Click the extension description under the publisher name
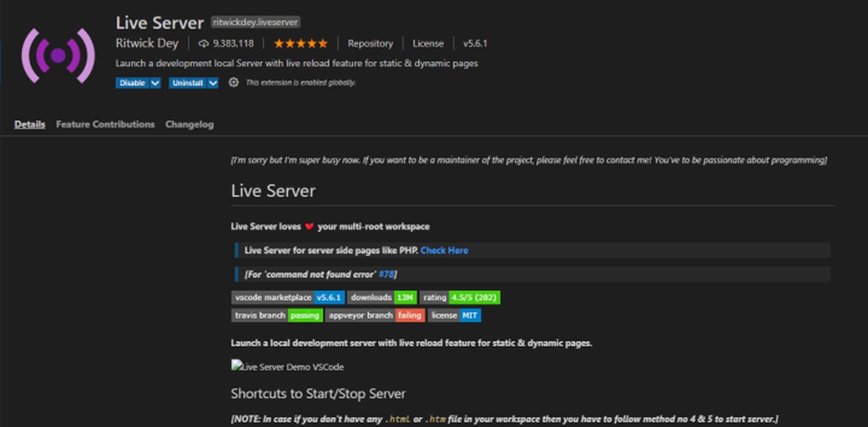The height and width of the screenshot is (427, 868). (x=297, y=63)
